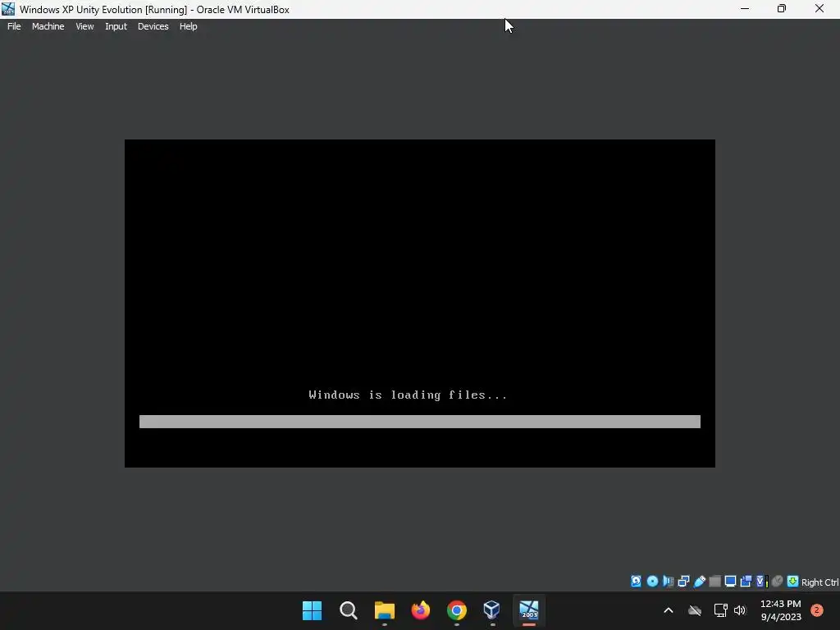Click the Windows Start button

click(313, 610)
